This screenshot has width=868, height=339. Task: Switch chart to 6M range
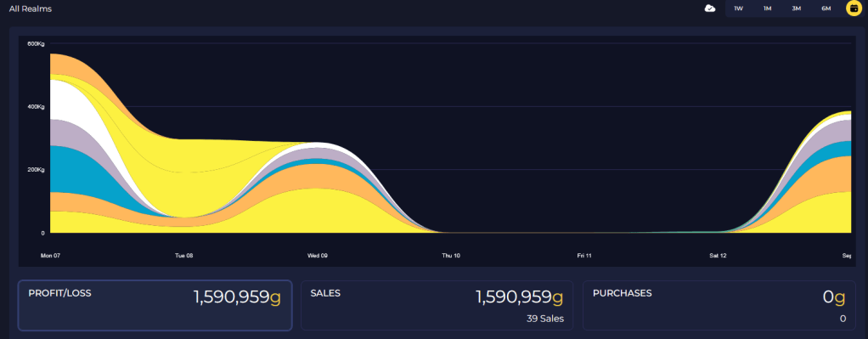[x=826, y=8]
